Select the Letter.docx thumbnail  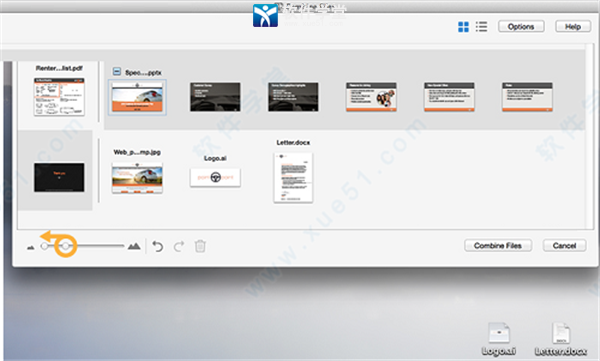point(293,178)
